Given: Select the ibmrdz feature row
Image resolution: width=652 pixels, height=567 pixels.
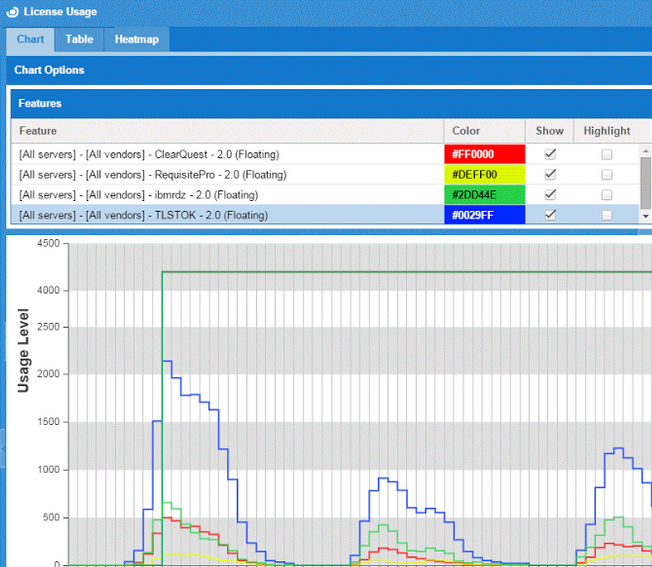Looking at the screenshot, I should tap(138, 195).
